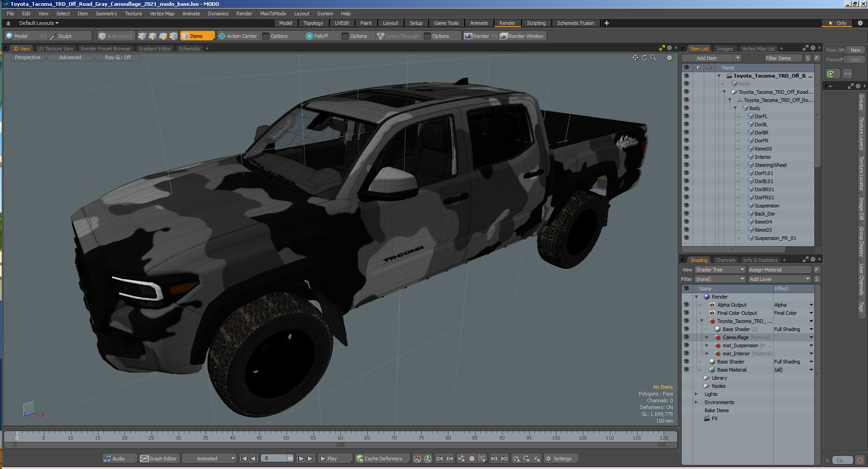Click the layout settings gear top right
The image size is (868, 469).
860,23
